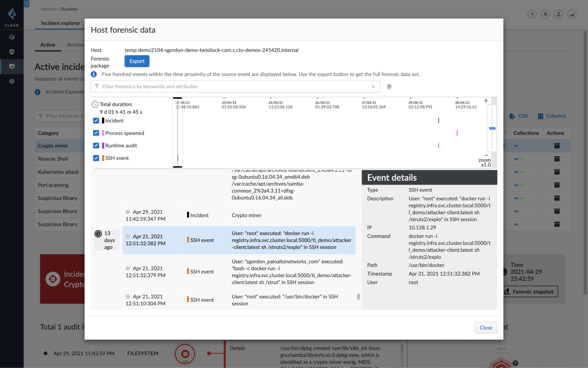Toggle the Process spawned checkbox
This screenshot has width=588, height=368.
click(96, 133)
